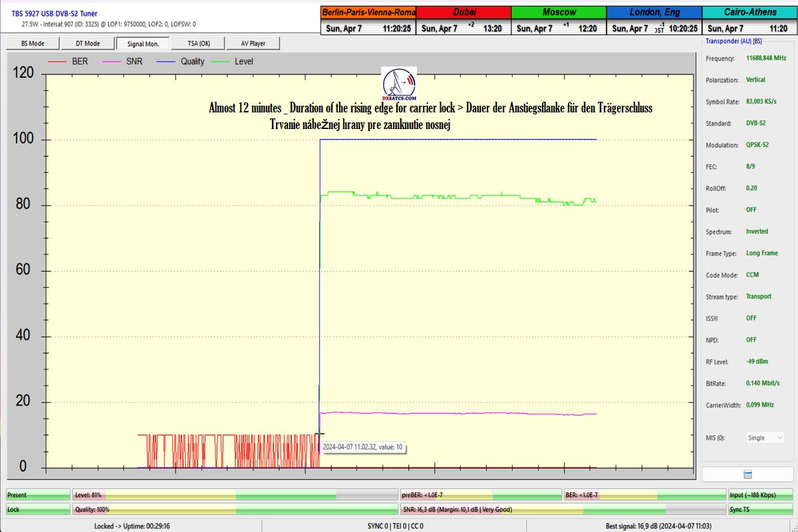This screenshot has width=798, height=532.
Task: Click the Frequency value 11688,848 MHz
Action: pyautogui.click(x=765, y=59)
